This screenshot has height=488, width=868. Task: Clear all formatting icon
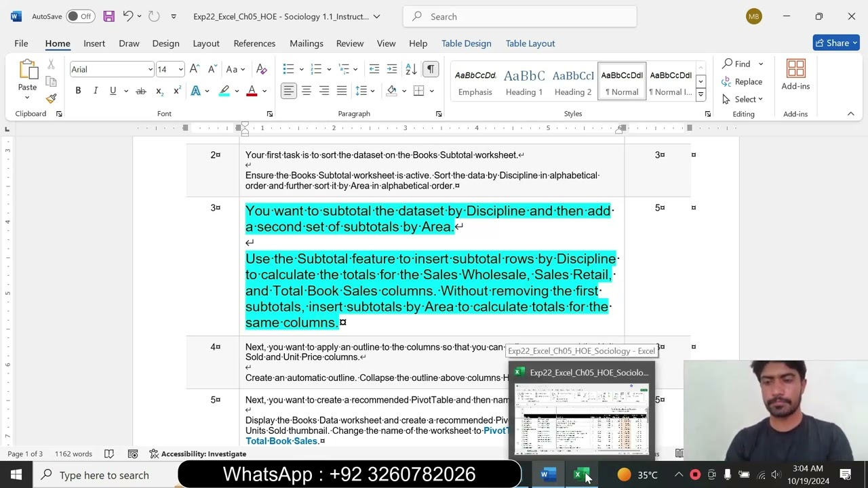coord(262,69)
